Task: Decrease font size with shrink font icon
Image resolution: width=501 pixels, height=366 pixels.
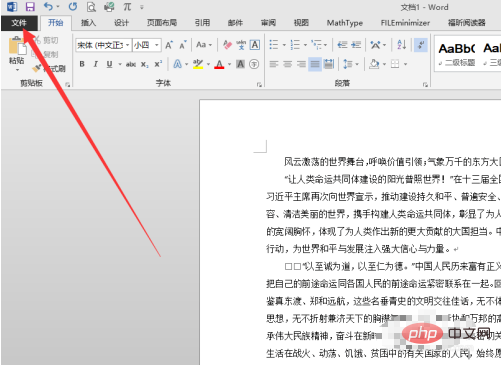Action: (183, 45)
